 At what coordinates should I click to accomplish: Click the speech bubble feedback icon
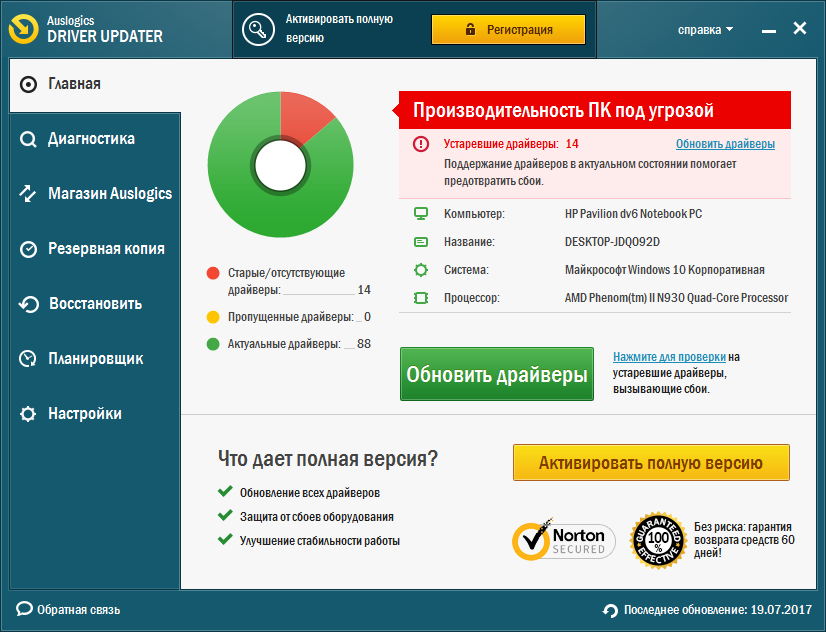tap(24, 609)
